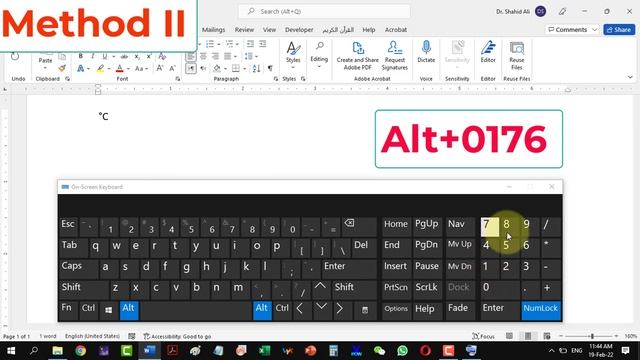The image size is (640, 360).
Task: Click the Opera icon in taskbar
Action: tap(425, 351)
